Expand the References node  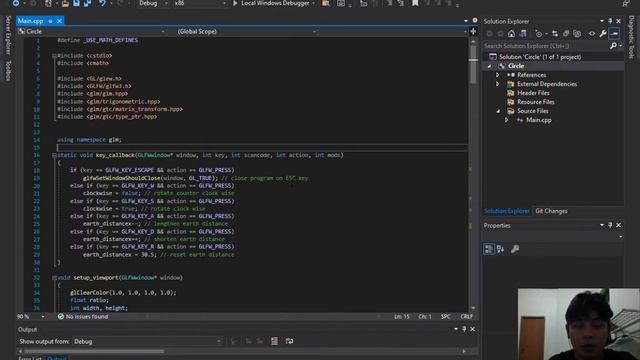click(x=497, y=75)
